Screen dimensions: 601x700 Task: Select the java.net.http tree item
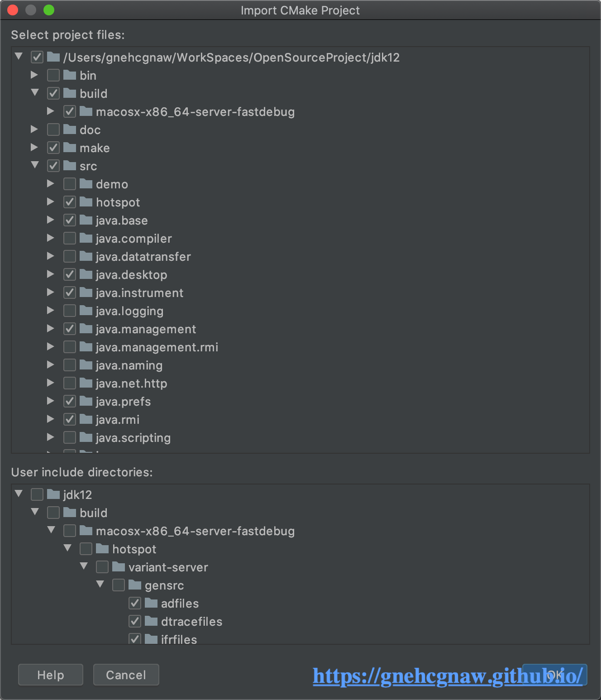[131, 384]
